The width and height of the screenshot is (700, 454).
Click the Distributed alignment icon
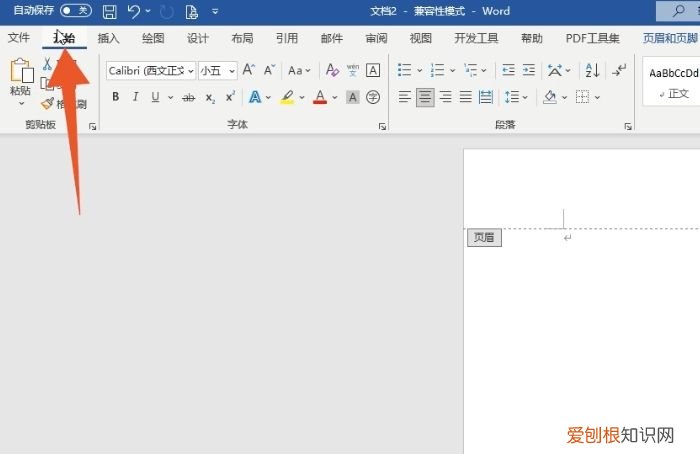pyautogui.click(x=486, y=97)
